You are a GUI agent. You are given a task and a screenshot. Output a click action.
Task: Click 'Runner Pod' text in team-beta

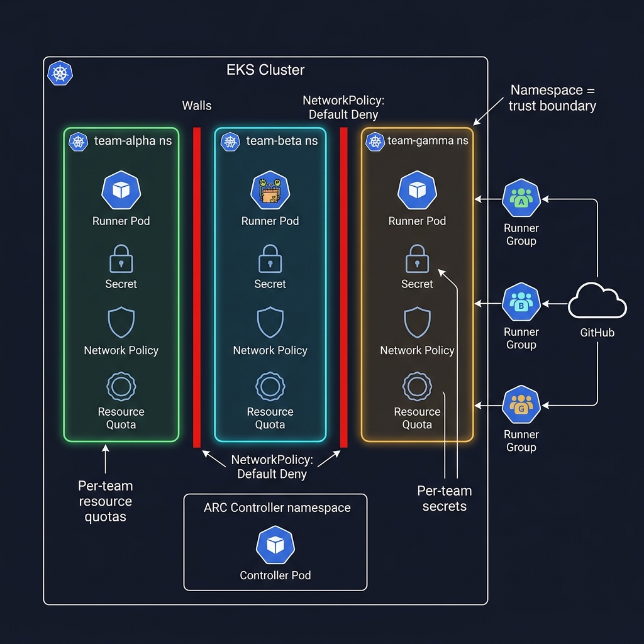click(x=270, y=221)
